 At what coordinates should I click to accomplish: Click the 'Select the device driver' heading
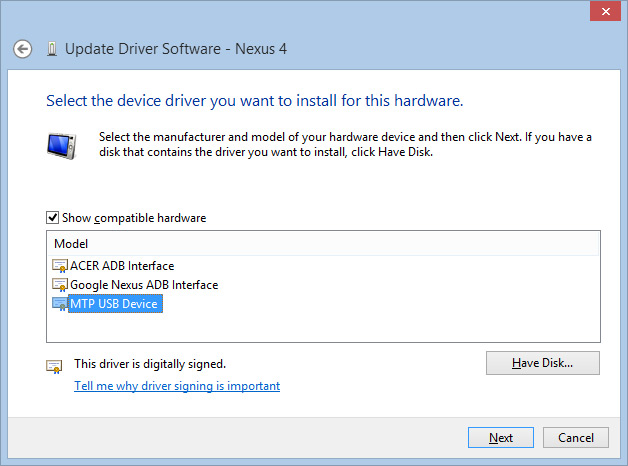pyautogui.click(x=255, y=101)
